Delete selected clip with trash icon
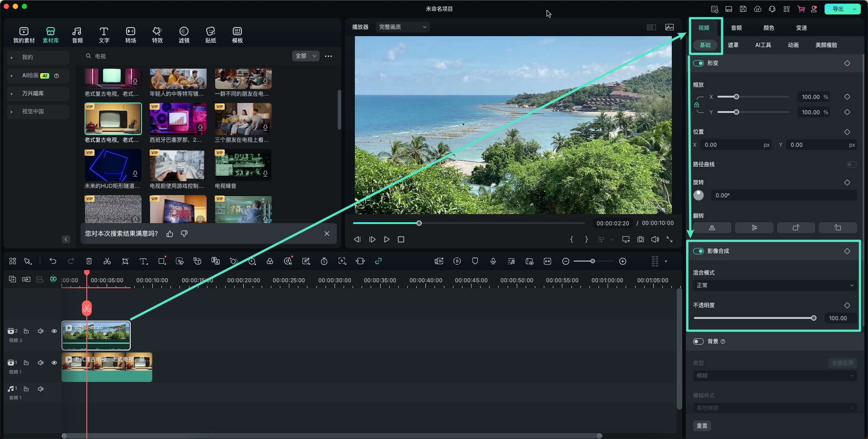 (x=89, y=261)
